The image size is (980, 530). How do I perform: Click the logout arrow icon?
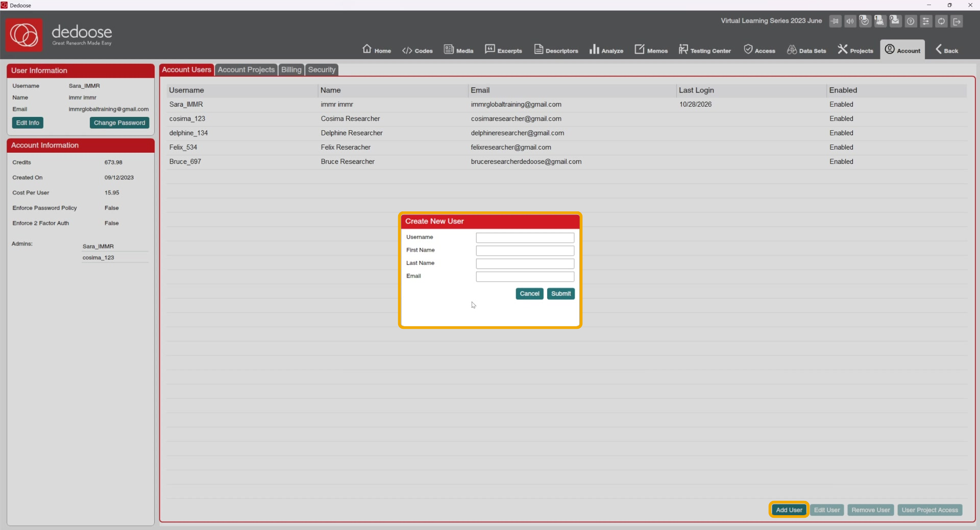[957, 21]
